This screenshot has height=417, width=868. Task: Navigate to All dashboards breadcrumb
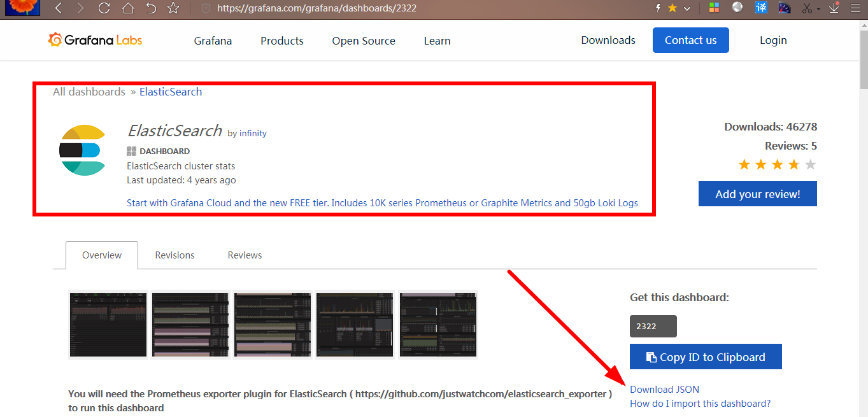tap(89, 92)
